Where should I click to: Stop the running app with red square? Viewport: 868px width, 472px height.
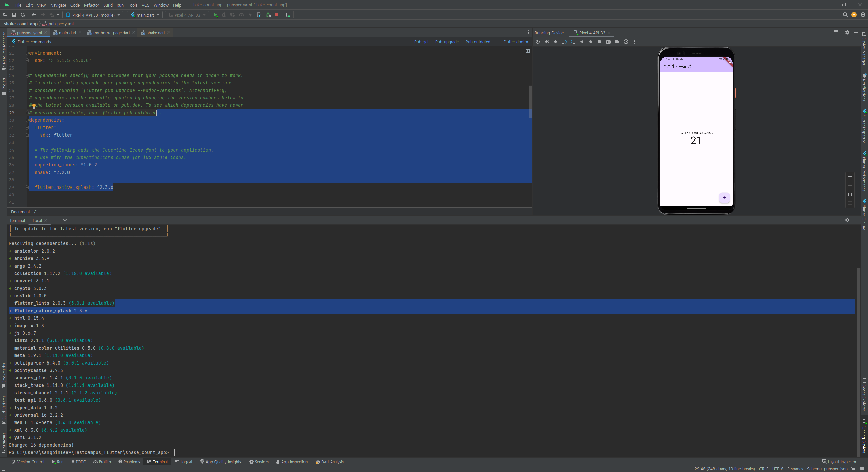[x=277, y=15]
